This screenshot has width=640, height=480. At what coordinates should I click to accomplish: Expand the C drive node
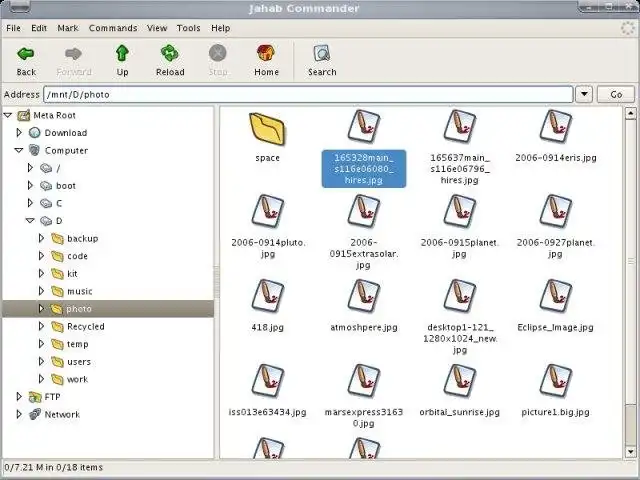pyautogui.click(x=30, y=203)
